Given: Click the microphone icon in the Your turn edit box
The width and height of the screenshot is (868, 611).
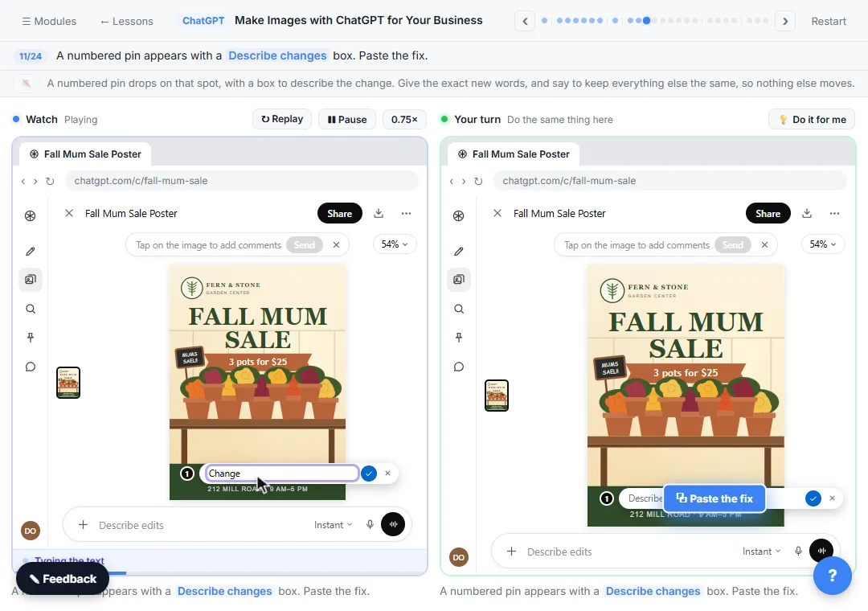Looking at the screenshot, I should (x=798, y=552).
